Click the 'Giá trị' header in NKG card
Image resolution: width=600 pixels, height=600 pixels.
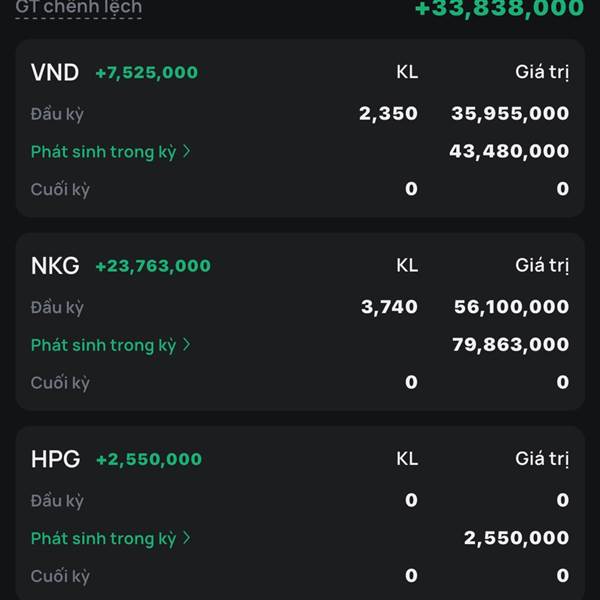542,266
